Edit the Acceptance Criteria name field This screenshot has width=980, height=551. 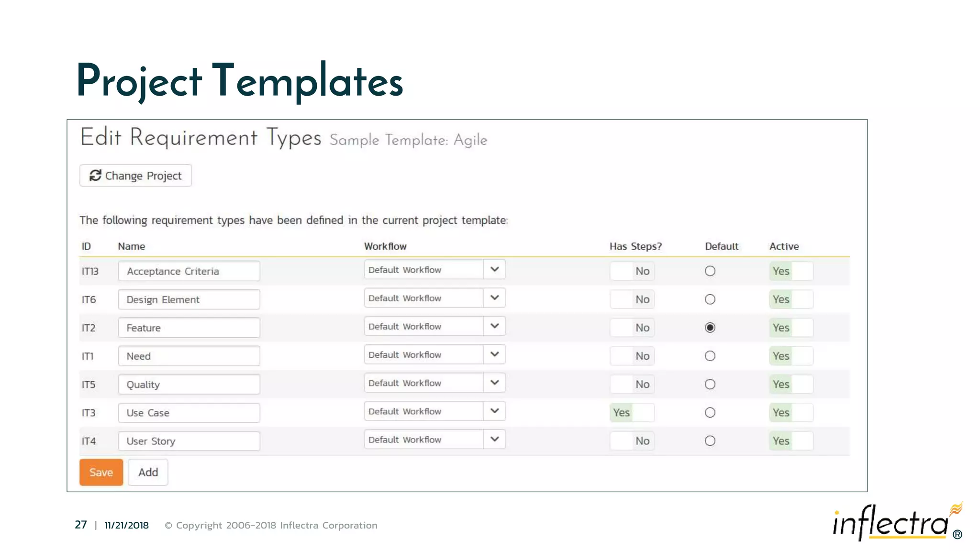click(x=189, y=271)
